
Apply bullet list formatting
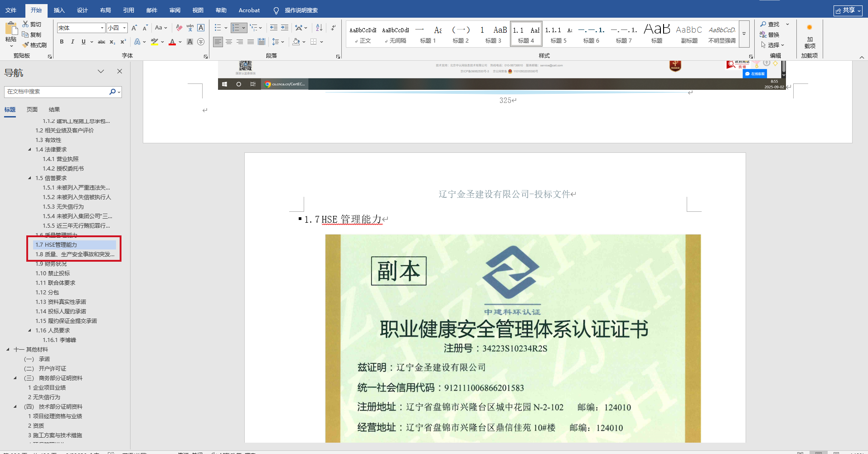point(218,28)
